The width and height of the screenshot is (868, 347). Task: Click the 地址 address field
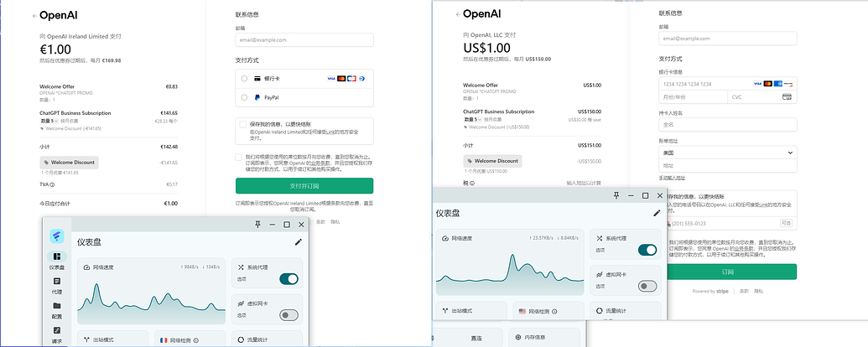point(727,165)
